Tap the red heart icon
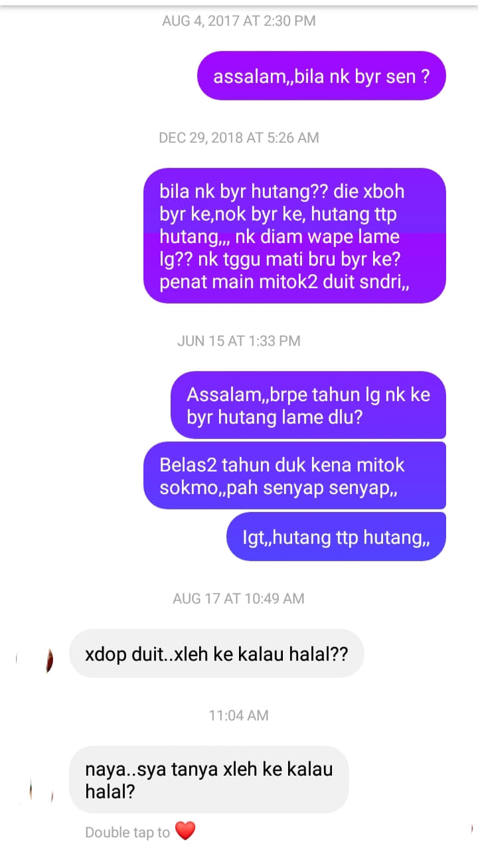478x868 pixels. click(x=185, y=831)
